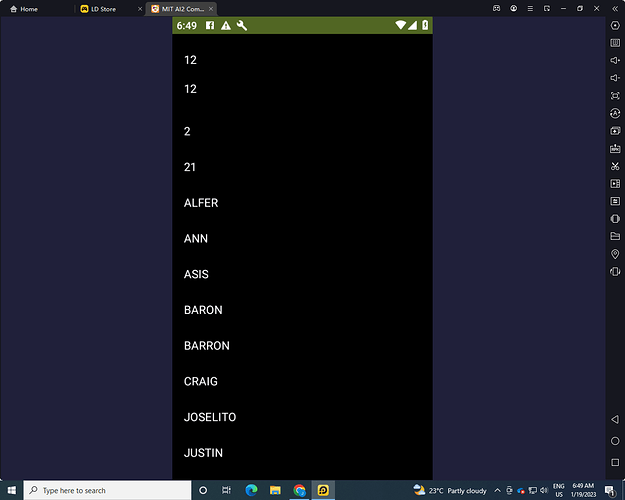This screenshot has width=625, height=500.
Task: Take a screenshot with the scissors icon
Action: click(x=615, y=166)
